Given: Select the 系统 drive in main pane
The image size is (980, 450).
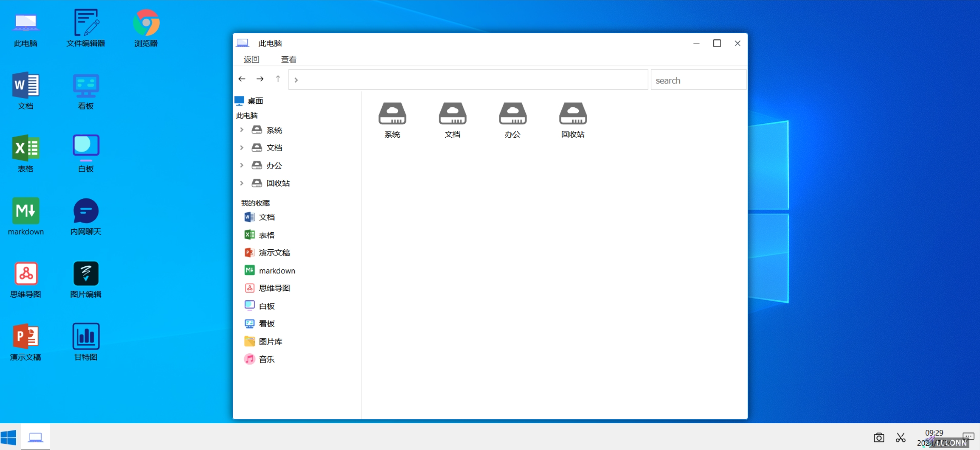Looking at the screenshot, I should 392,120.
